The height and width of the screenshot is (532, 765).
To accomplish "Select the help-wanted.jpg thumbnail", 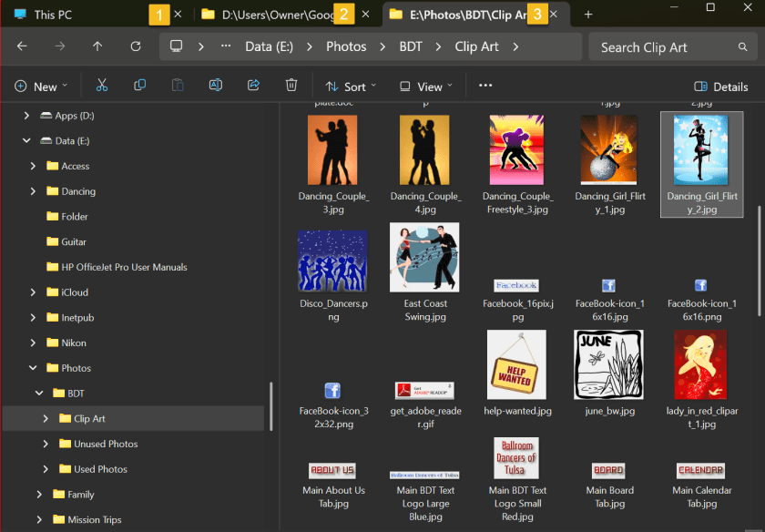I will point(516,364).
